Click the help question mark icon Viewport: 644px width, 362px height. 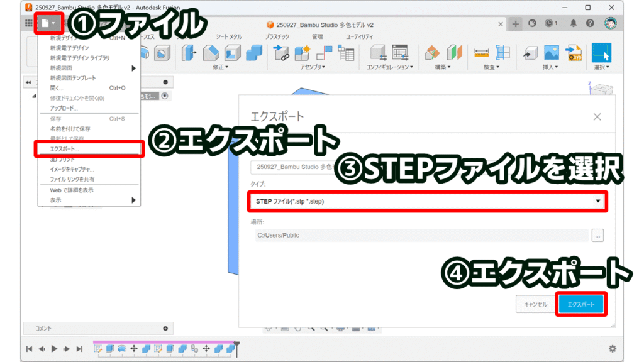coord(590,23)
